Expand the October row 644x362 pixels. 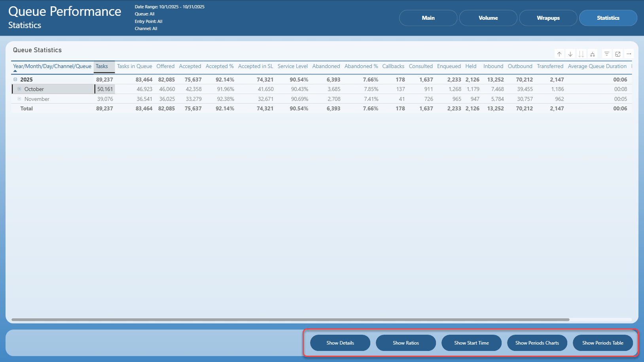pyautogui.click(x=19, y=89)
